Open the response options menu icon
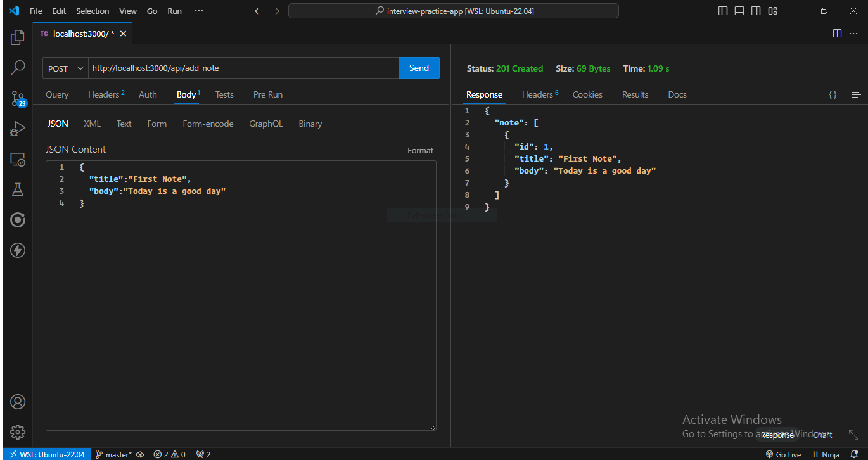Screen dimensions: 868x460 pos(856,95)
